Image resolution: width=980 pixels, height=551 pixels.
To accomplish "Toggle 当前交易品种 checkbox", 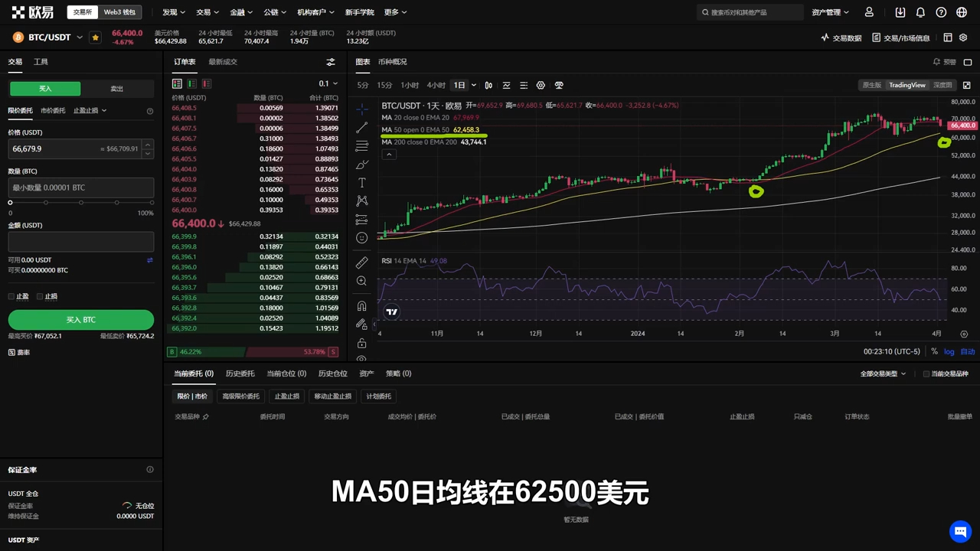I will click(926, 373).
